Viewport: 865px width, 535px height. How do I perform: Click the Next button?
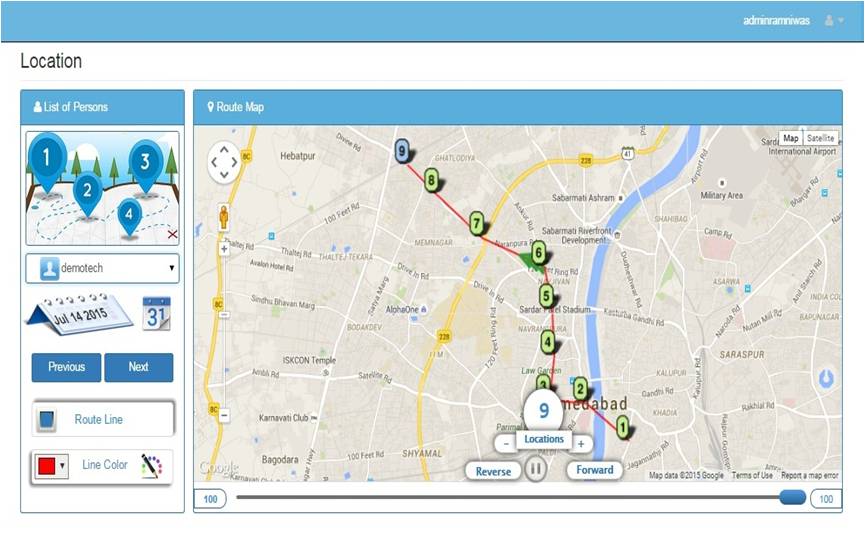coord(138,367)
